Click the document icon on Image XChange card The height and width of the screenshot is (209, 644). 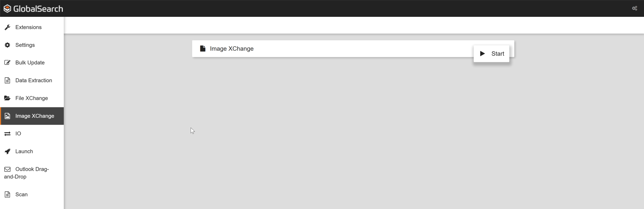point(203,49)
